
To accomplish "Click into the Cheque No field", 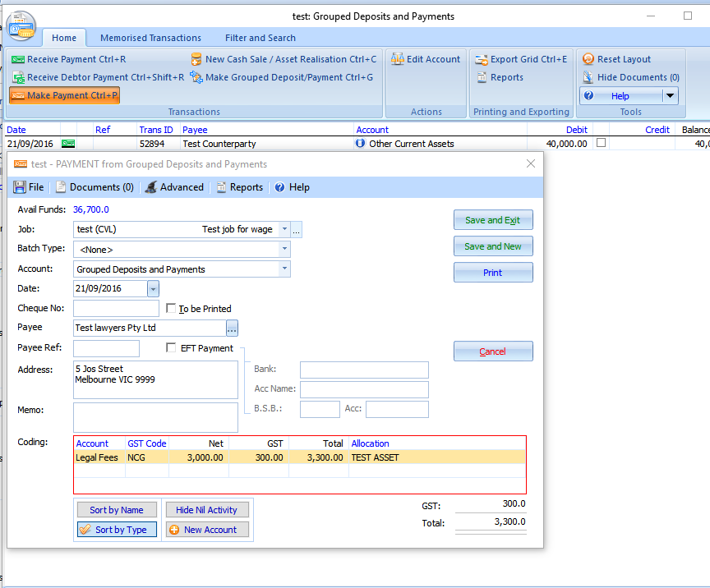I will (116, 309).
